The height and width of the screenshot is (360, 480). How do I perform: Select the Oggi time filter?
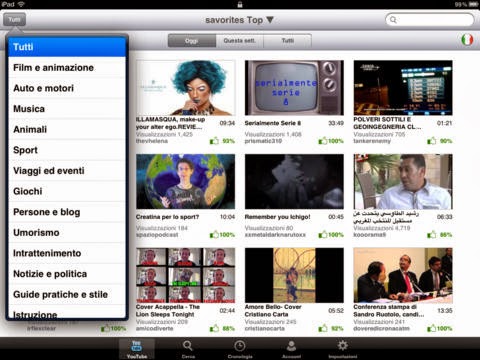pyautogui.click(x=192, y=41)
